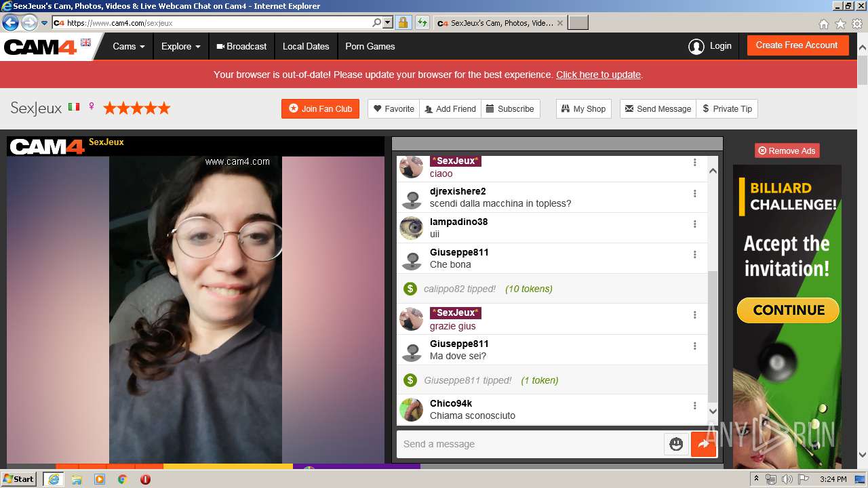Open the My Shop button

click(583, 108)
